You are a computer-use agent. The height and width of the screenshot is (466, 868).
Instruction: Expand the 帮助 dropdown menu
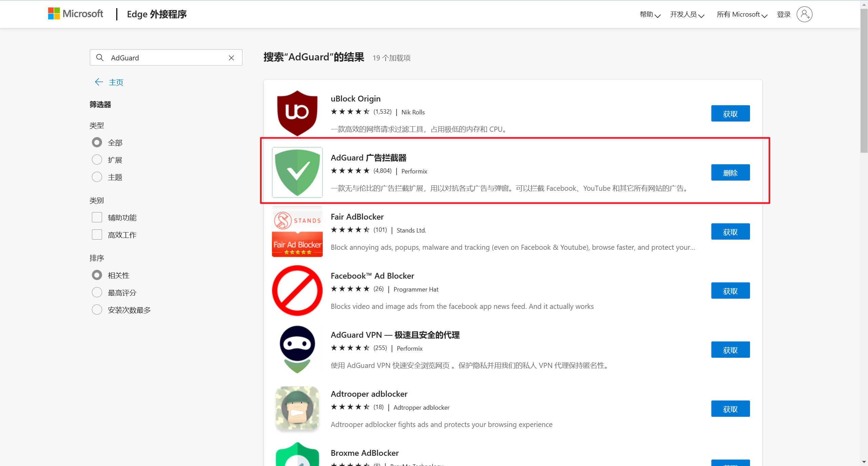650,14
